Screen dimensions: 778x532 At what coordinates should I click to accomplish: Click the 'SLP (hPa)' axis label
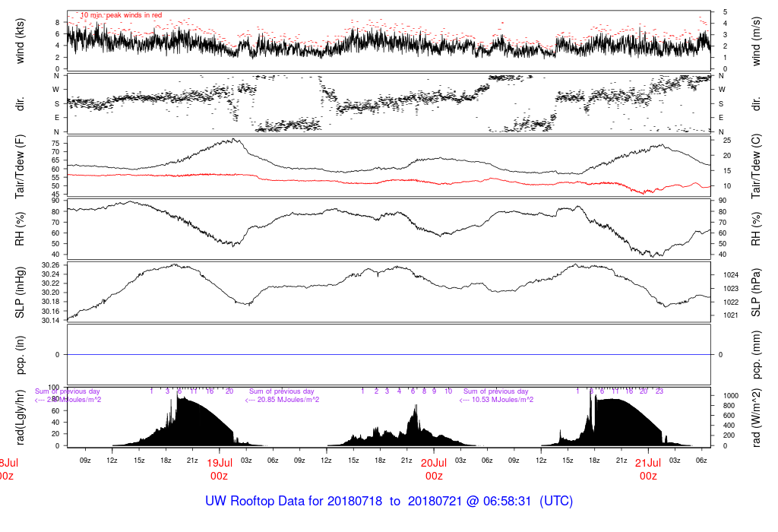[756, 293]
